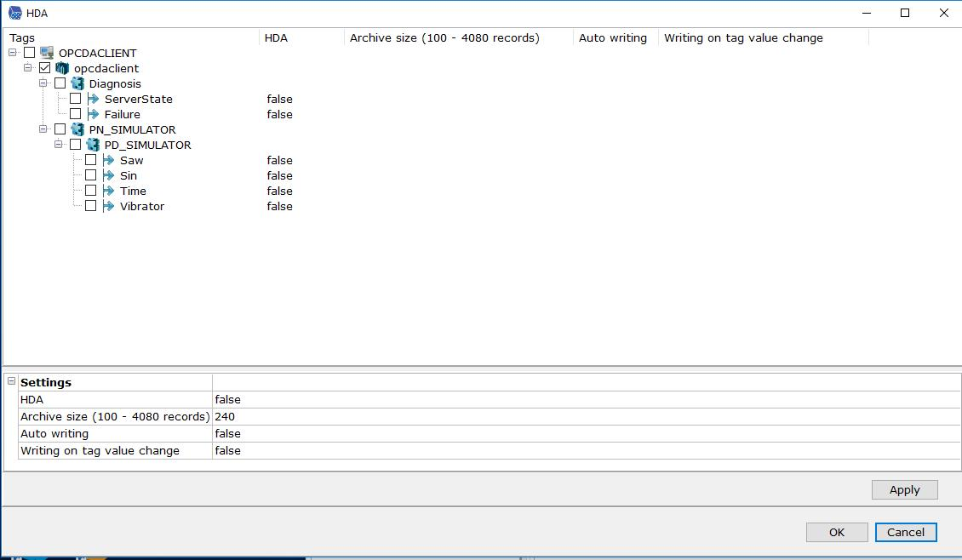Tick the Sin tag checkbox
962x560 pixels.
click(x=91, y=175)
